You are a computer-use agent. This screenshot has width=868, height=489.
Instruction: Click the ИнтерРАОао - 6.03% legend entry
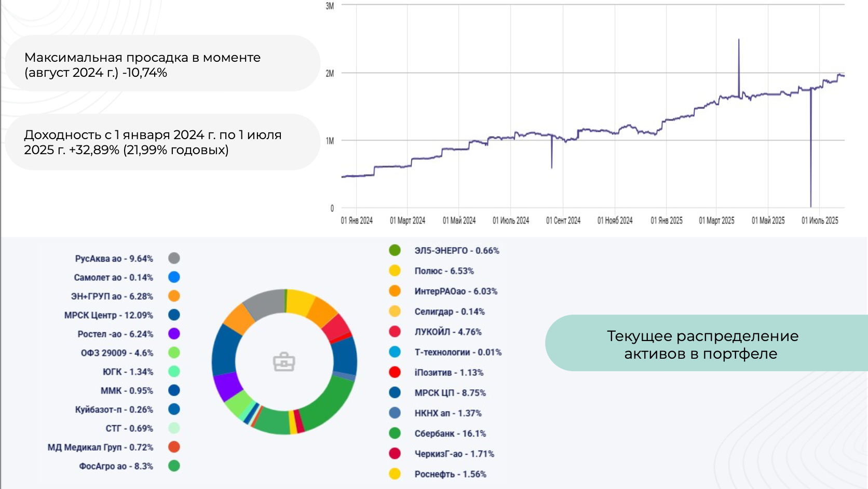coord(455,291)
